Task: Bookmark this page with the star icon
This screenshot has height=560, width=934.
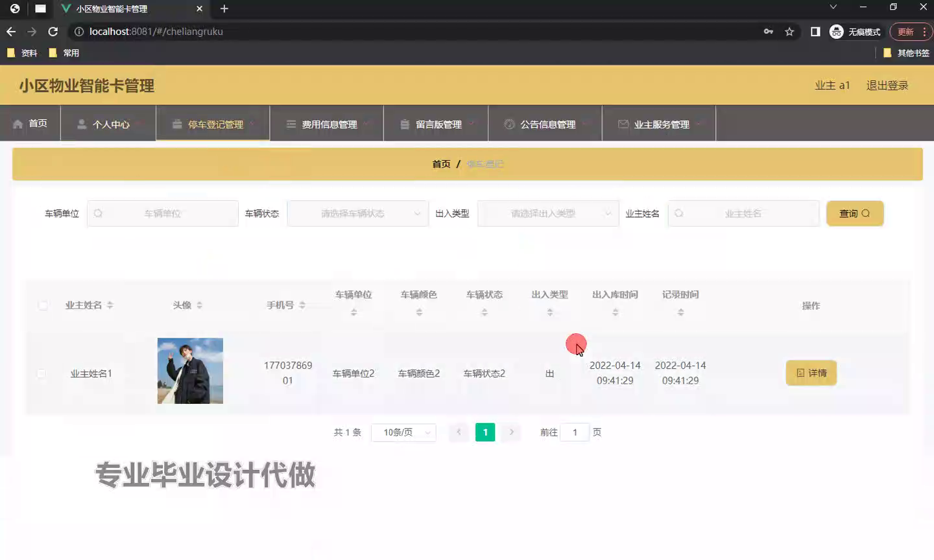Action: (x=789, y=31)
